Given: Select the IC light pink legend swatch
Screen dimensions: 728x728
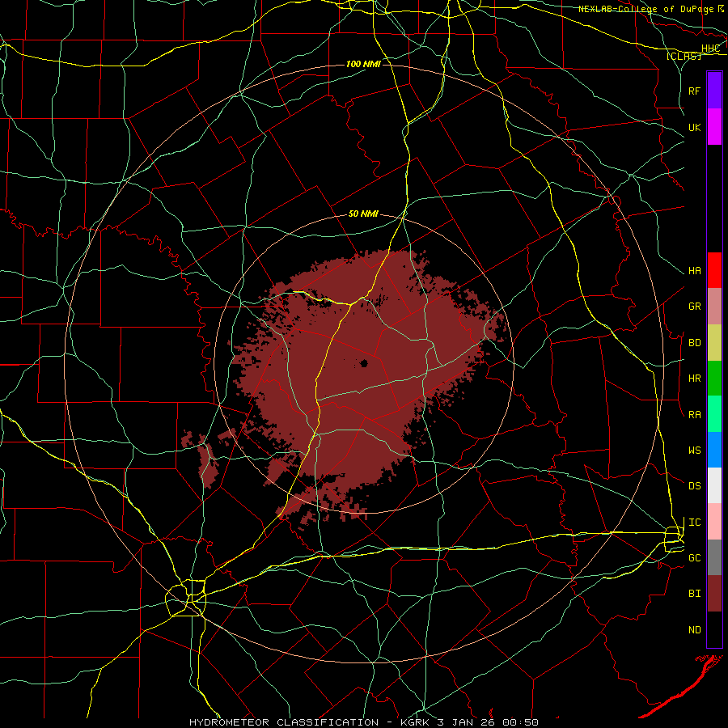Looking at the screenshot, I should pyautogui.click(x=714, y=522).
